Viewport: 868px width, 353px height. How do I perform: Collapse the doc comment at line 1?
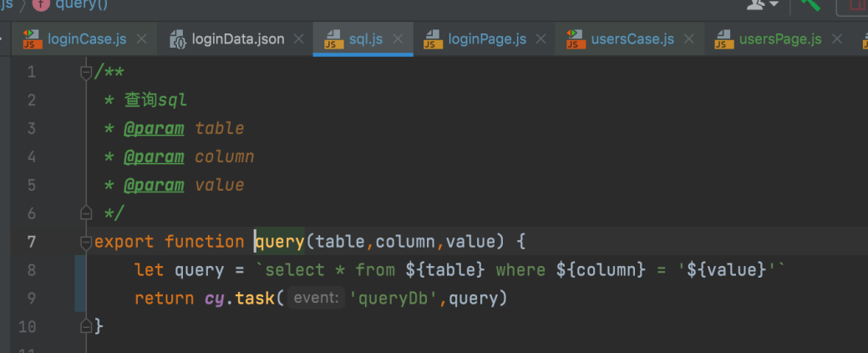coord(85,73)
